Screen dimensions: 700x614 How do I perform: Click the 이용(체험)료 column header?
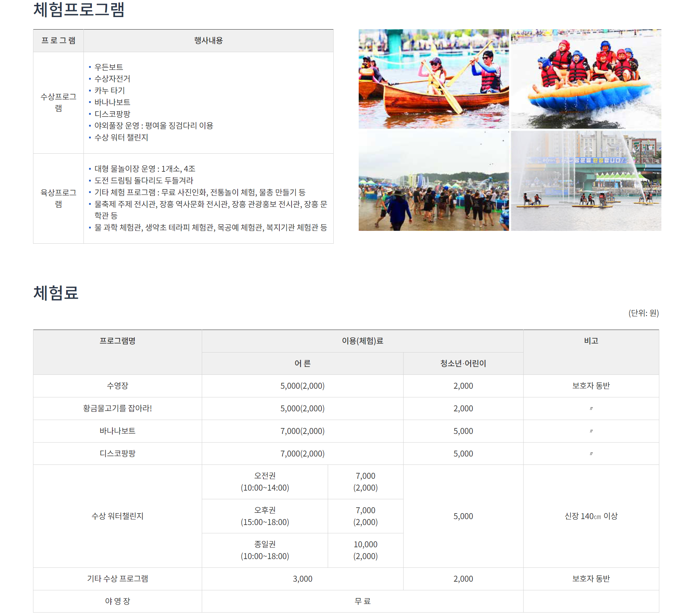point(362,341)
